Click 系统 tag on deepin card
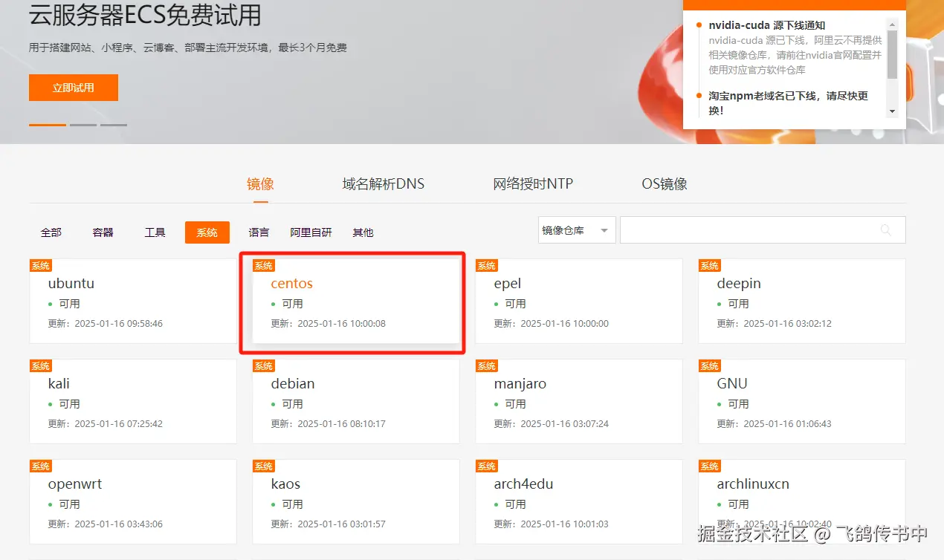Viewport: 944px width, 560px height. coord(710,266)
